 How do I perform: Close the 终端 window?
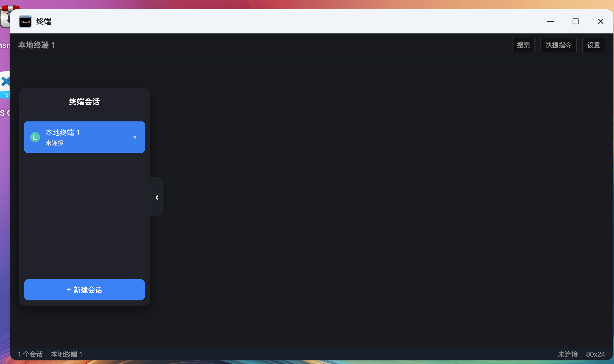point(601,21)
